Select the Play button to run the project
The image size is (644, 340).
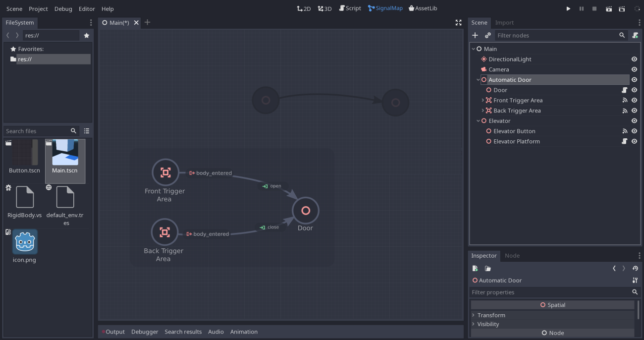tap(568, 8)
